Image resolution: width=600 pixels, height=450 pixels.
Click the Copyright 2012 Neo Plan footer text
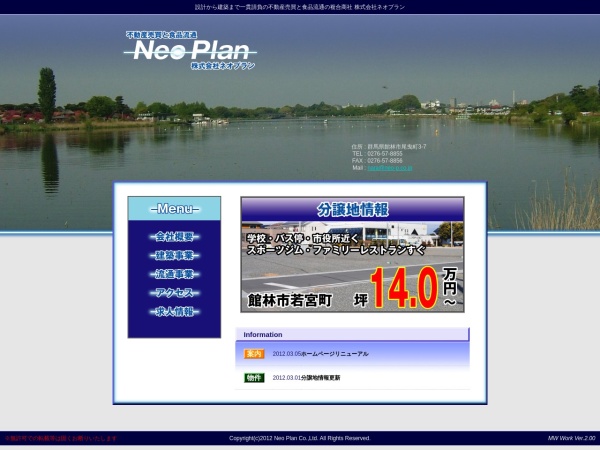300,438
